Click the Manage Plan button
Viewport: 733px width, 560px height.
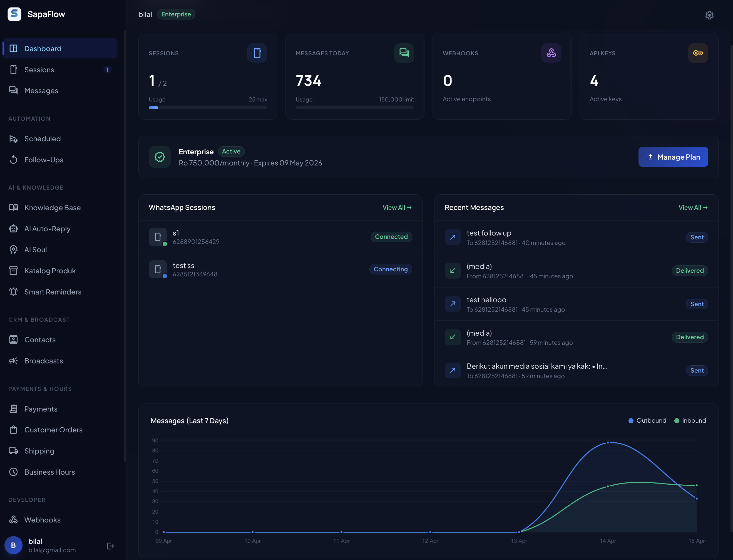673,157
